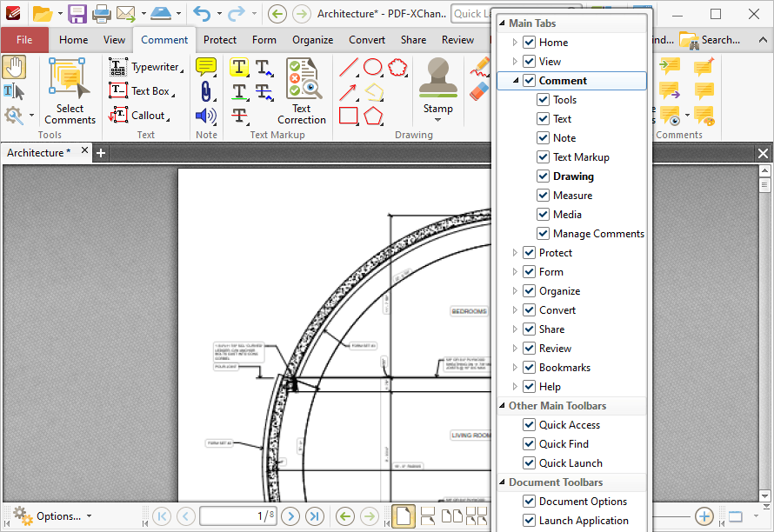774x532 pixels.
Task: Select the Rectangle drawing tool
Action: click(349, 116)
